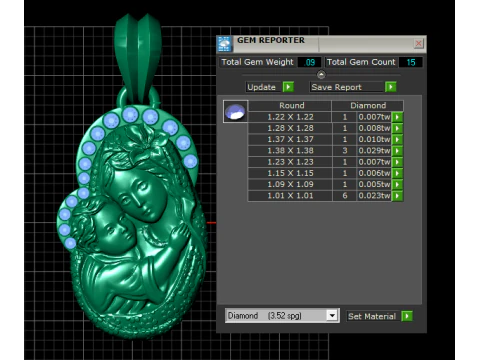This screenshot has height=360, width=480.
Task: Click the Gem Reporter logo icon
Action: (224, 44)
